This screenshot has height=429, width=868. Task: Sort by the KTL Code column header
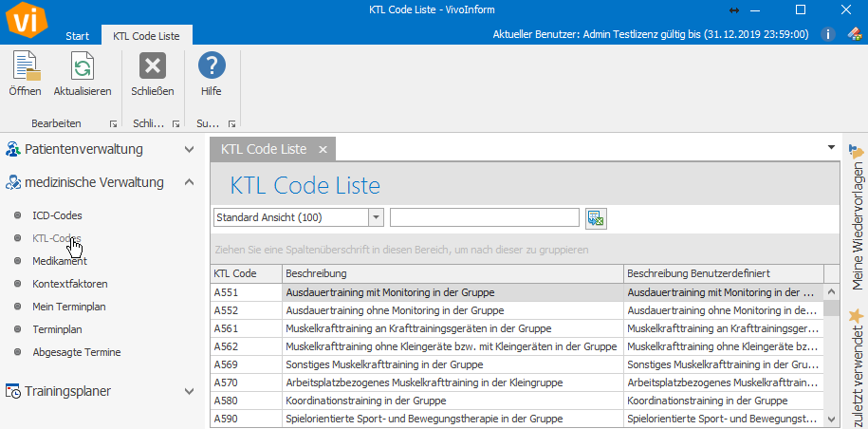[x=246, y=274]
